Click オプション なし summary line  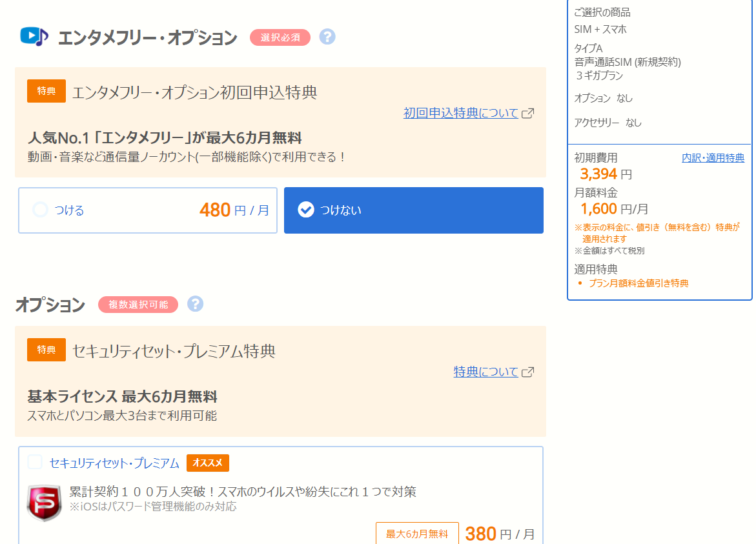click(603, 98)
